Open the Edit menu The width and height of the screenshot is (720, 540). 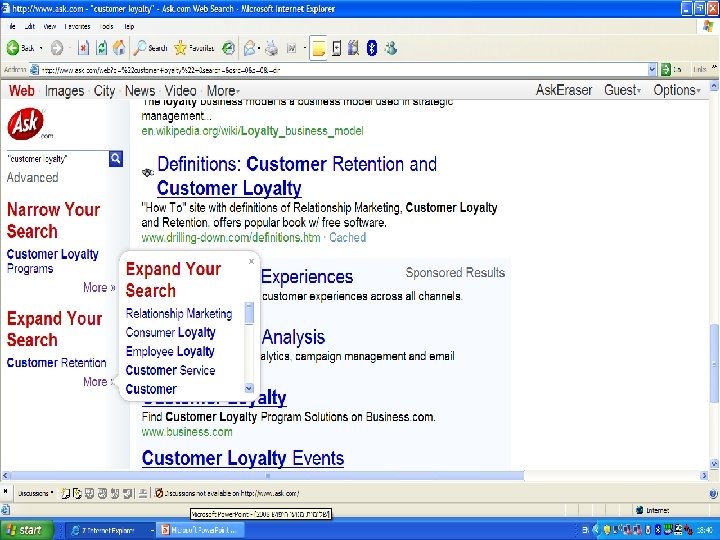(30, 26)
